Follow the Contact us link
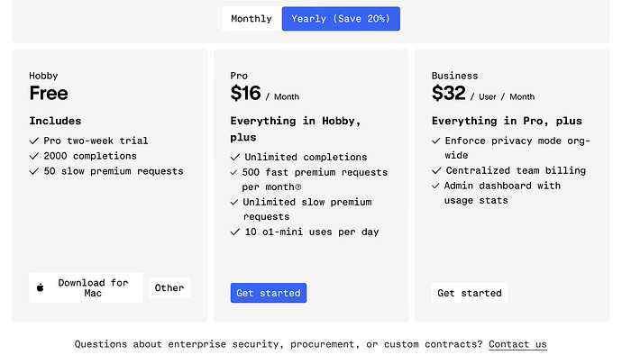The width and height of the screenshot is (622, 364). [x=517, y=344]
